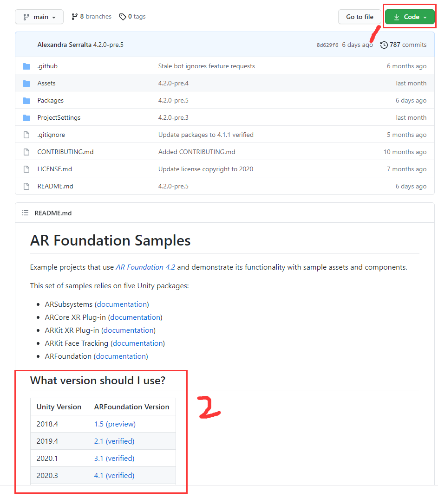Open ARCore XR Plug-in documentation
Viewport: 438px width, 504px height.
pos(135,317)
